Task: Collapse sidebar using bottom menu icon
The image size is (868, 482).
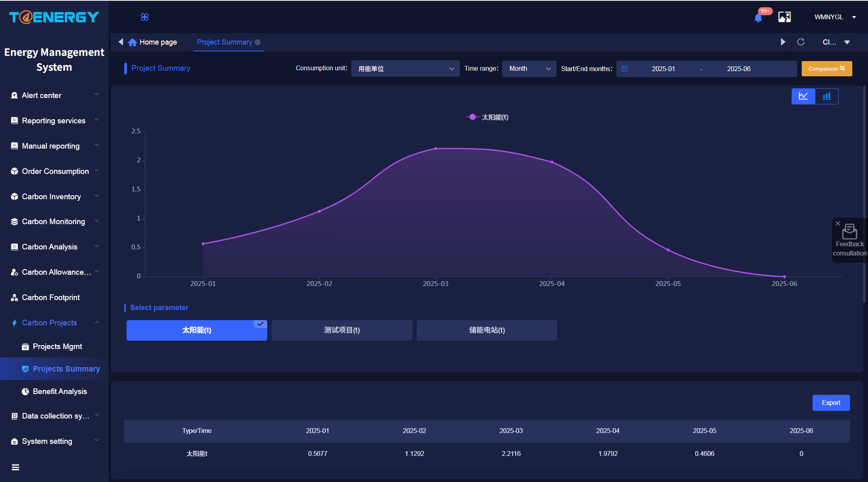Action: 15,467
